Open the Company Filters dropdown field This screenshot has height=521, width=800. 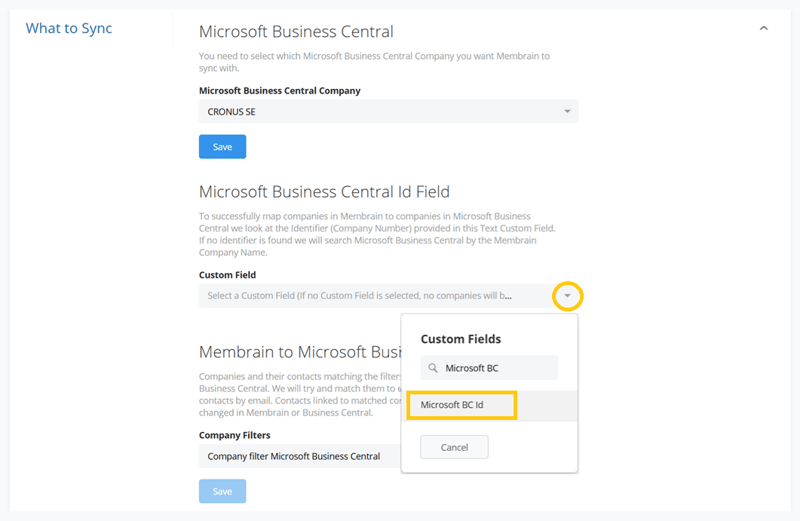(x=300, y=456)
